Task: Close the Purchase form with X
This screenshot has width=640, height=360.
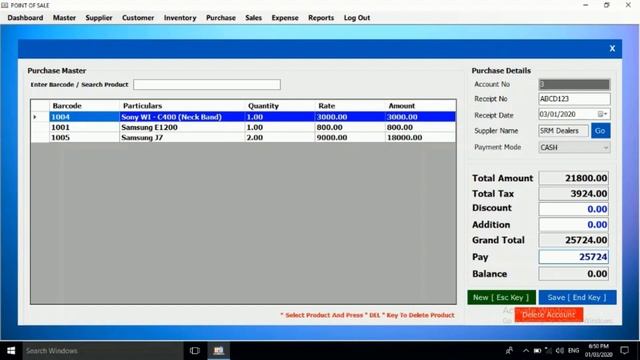Action: [x=612, y=49]
